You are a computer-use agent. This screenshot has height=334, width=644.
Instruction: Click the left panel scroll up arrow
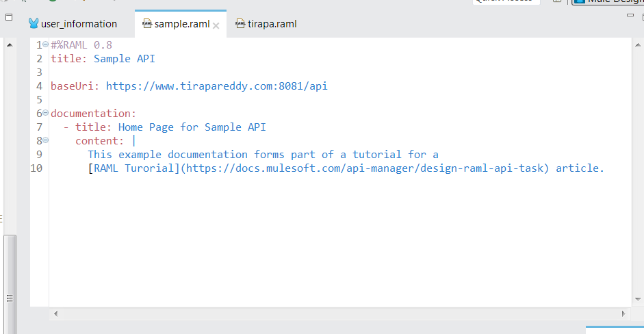pos(10,44)
